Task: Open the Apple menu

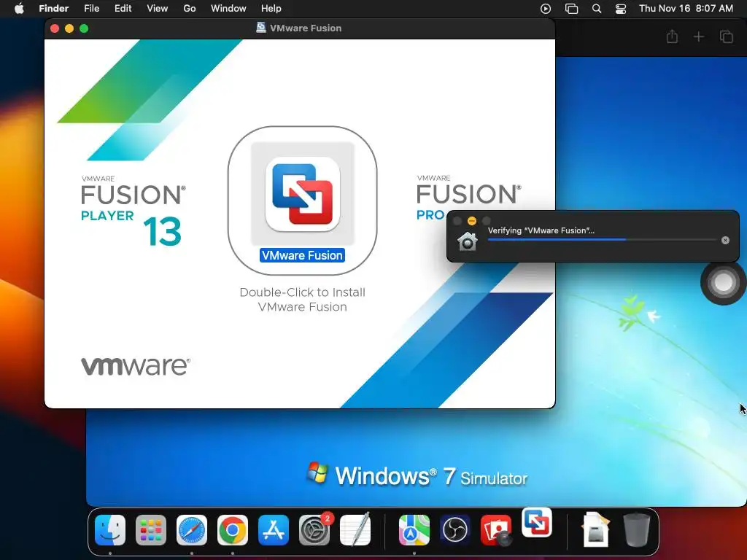Action: click(19, 9)
